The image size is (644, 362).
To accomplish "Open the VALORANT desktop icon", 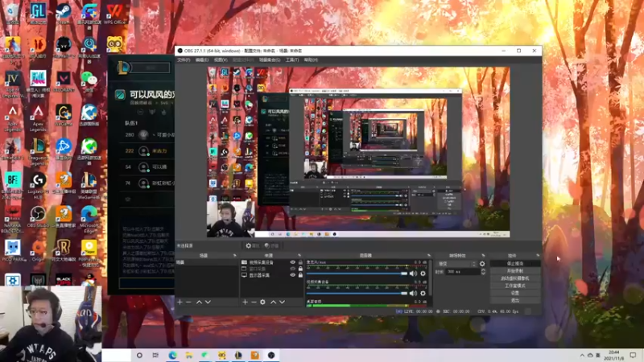I will (x=64, y=81).
